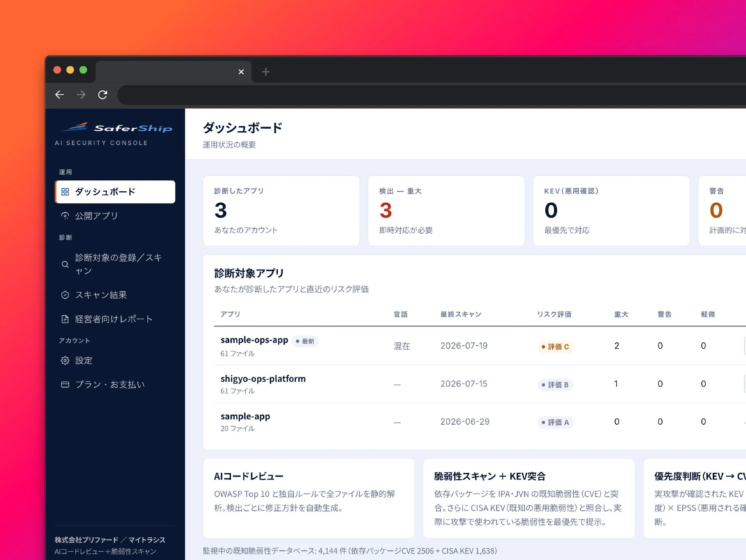Click the 株式会社プリファード/マイトラシス footer text
The image size is (746, 560).
[110, 540]
